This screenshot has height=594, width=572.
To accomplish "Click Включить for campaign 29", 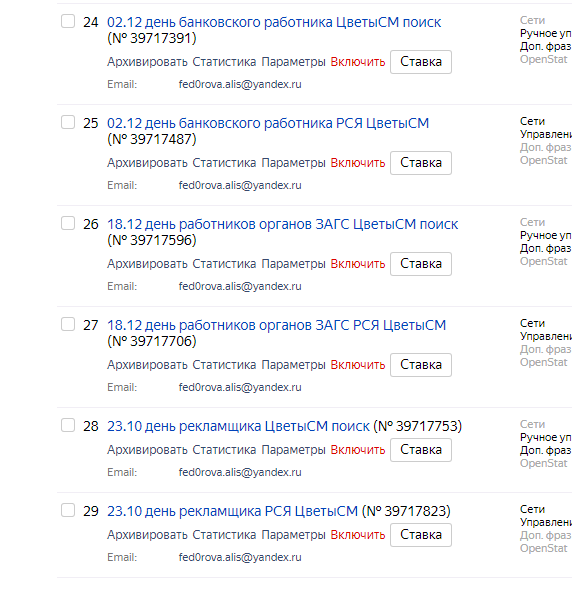I will 358,535.
